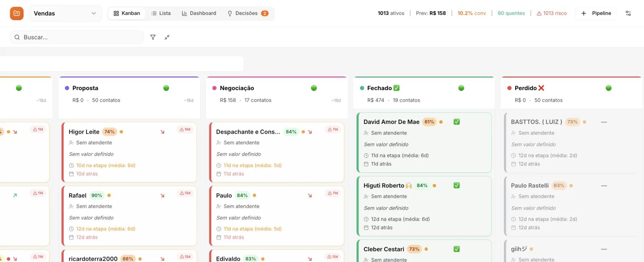Open the Despachante e Cons... card

point(277,153)
